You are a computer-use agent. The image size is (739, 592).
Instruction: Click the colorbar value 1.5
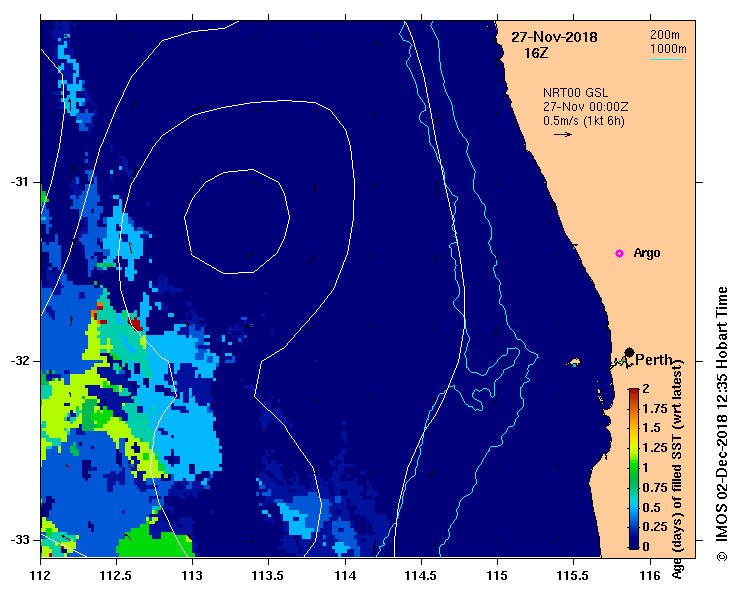point(652,428)
